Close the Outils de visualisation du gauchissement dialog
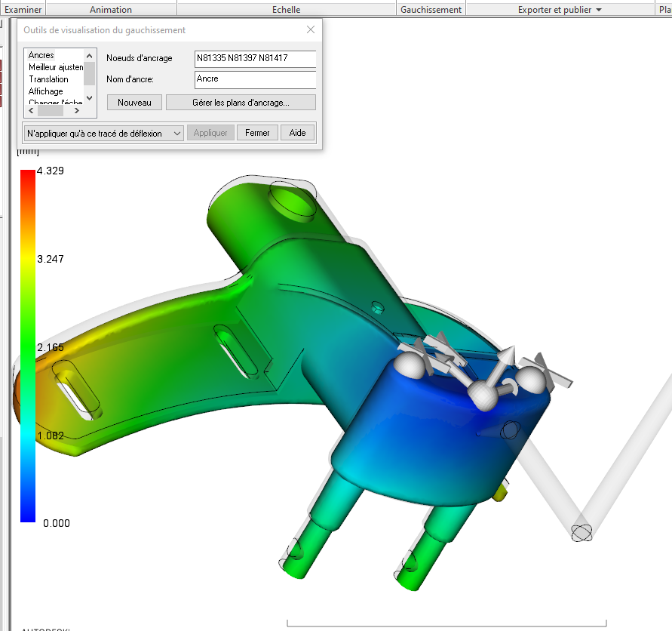The width and height of the screenshot is (672, 631). pos(311,30)
